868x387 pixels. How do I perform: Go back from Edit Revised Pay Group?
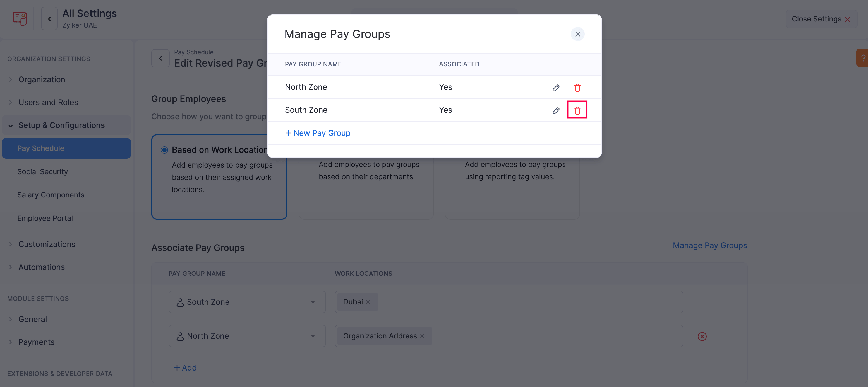tap(160, 58)
